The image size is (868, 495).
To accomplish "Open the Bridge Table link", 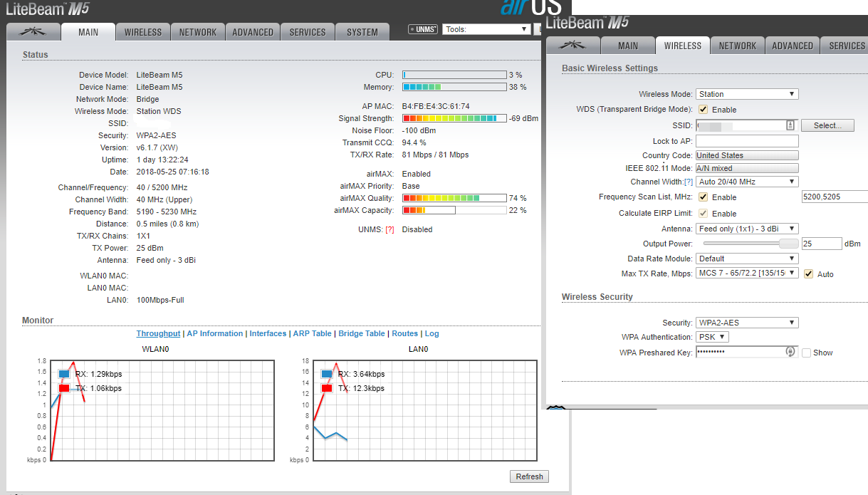I will [x=361, y=333].
